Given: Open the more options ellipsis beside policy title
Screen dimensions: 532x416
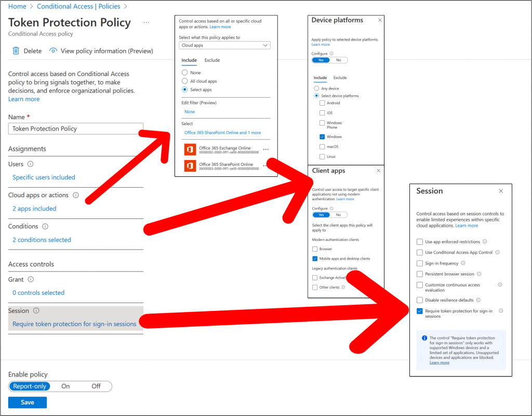Looking at the screenshot, I should click(146, 23).
